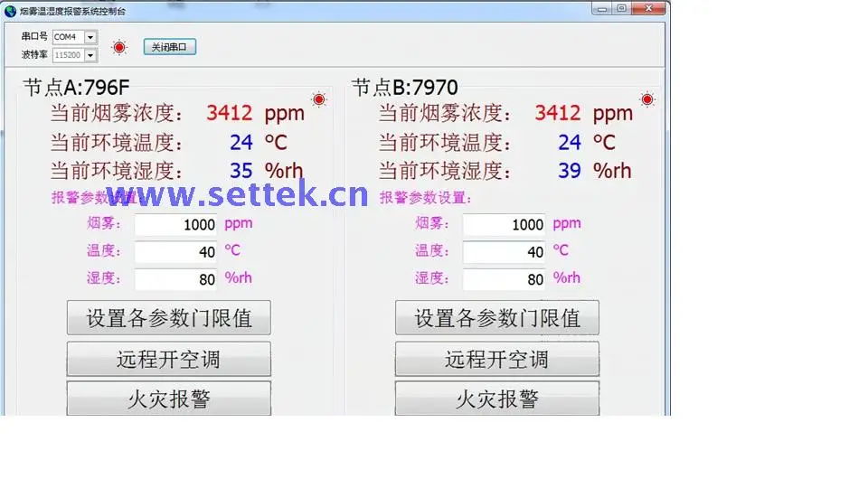Click node A 当前环境温度 label
Image resolution: width=868 pixels, height=488 pixels.
tap(117, 142)
